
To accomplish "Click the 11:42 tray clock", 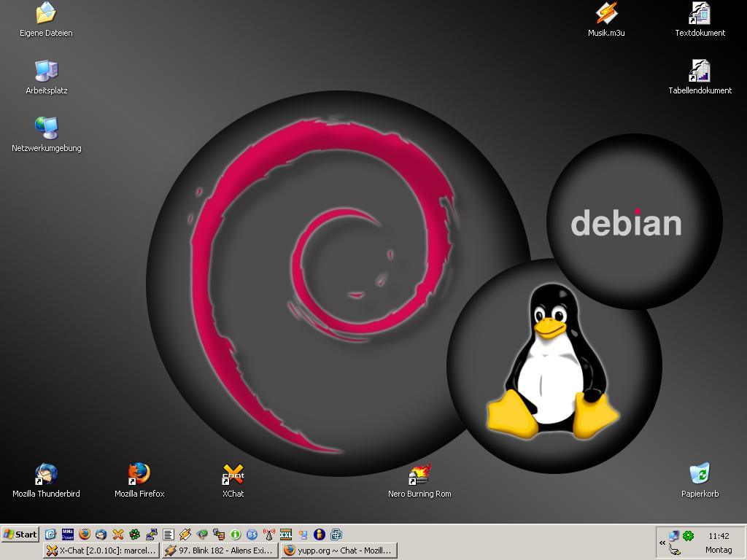I will click(719, 536).
